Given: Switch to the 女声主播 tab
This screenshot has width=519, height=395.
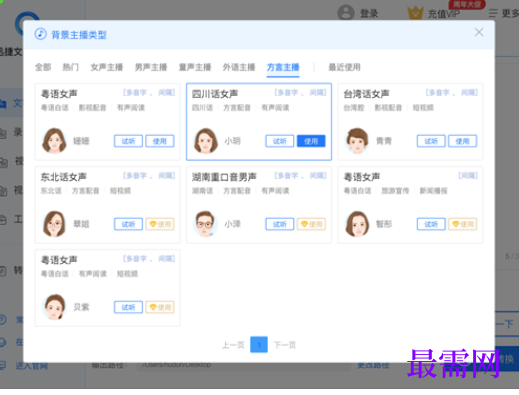Looking at the screenshot, I should pos(107,67).
